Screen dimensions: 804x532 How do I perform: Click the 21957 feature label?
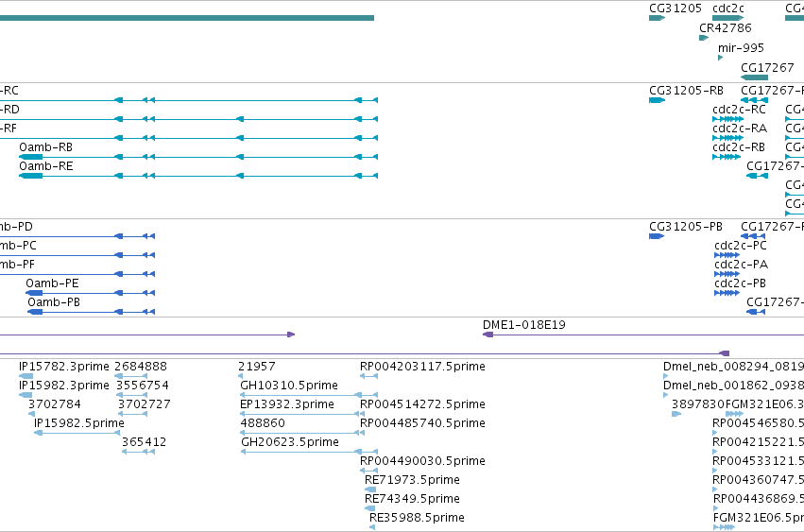(256, 367)
